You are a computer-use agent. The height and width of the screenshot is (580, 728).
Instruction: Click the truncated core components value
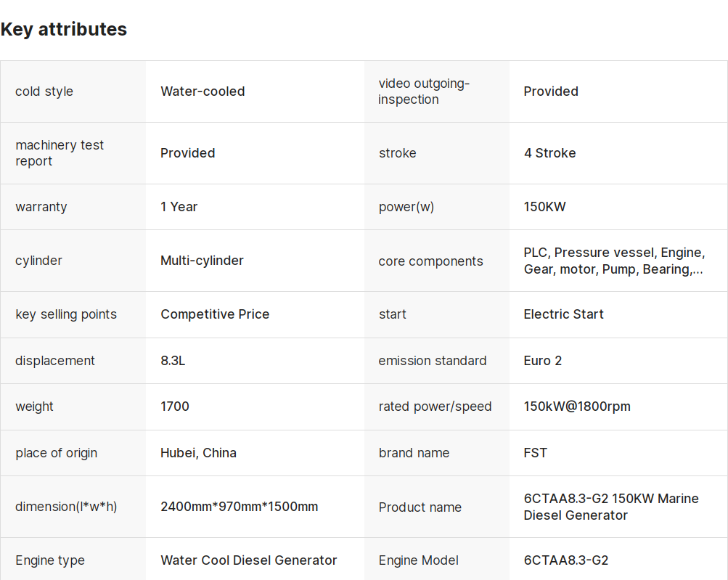click(614, 261)
